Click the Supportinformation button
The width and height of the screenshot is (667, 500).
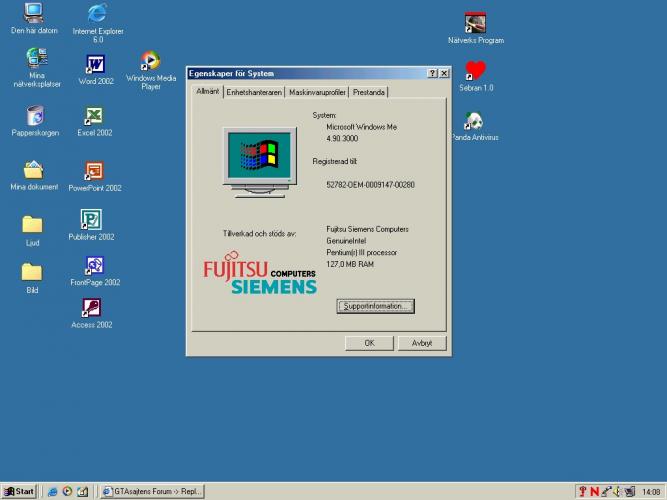pos(375,306)
